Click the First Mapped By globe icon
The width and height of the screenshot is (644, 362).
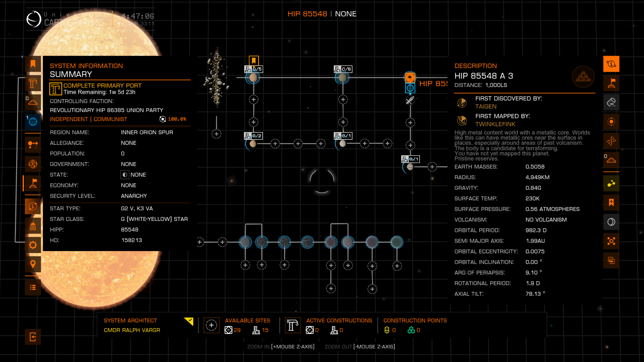tap(462, 120)
